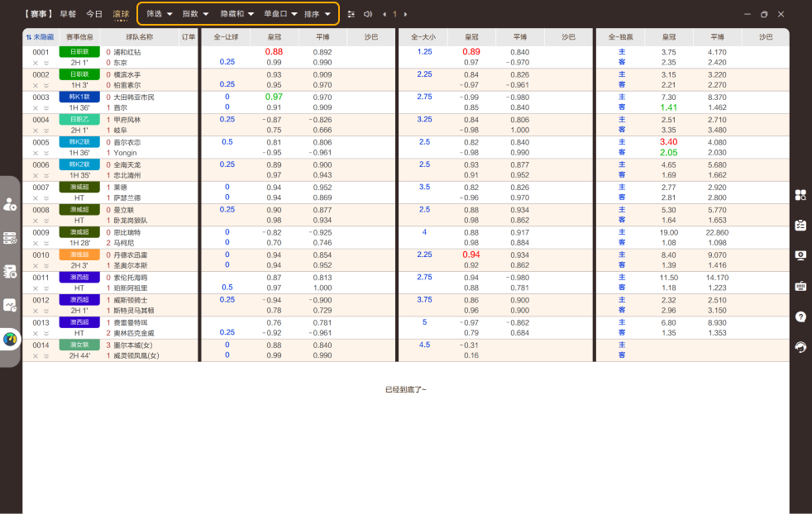812x514 pixels.
Task: Go to next page arrow
Action: coord(405,15)
